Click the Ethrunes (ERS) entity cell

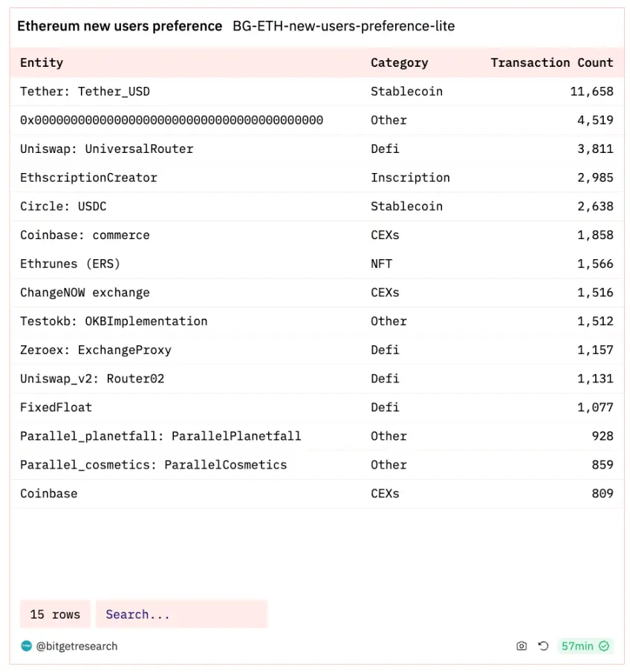click(x=70, y=264)
